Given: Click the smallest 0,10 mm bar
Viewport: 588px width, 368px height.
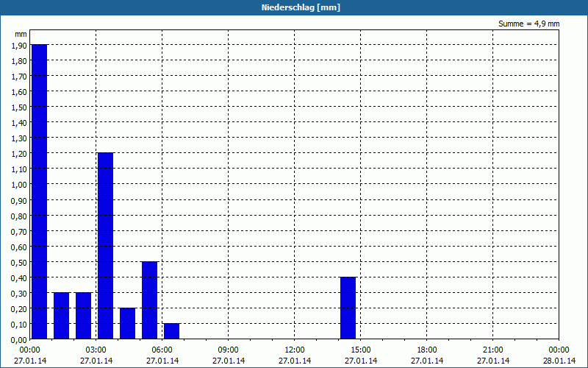Looking at the screenshot, I should click(172, 331).
